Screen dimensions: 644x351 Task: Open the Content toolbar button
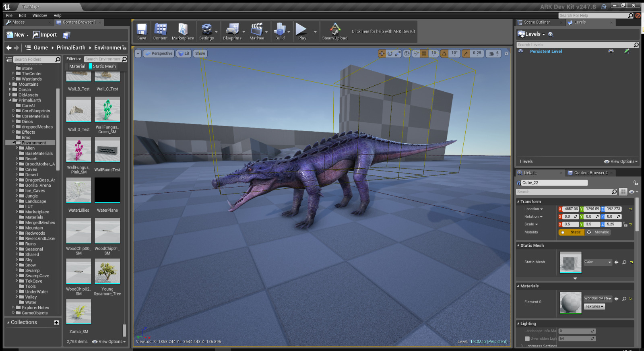[x=160, y=32]
